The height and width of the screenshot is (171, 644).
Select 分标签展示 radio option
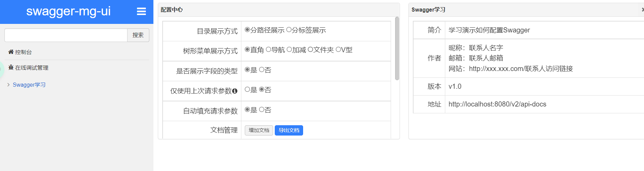(x=289, y=30)
